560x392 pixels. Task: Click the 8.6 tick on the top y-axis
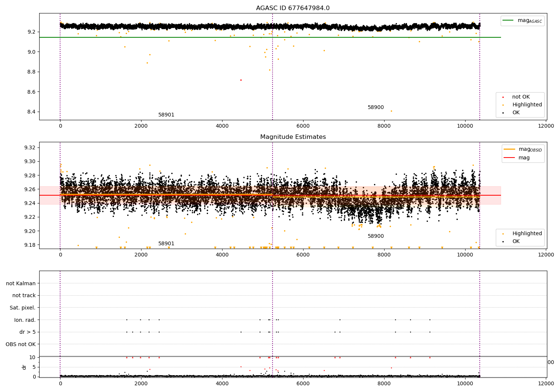[31, 92]
